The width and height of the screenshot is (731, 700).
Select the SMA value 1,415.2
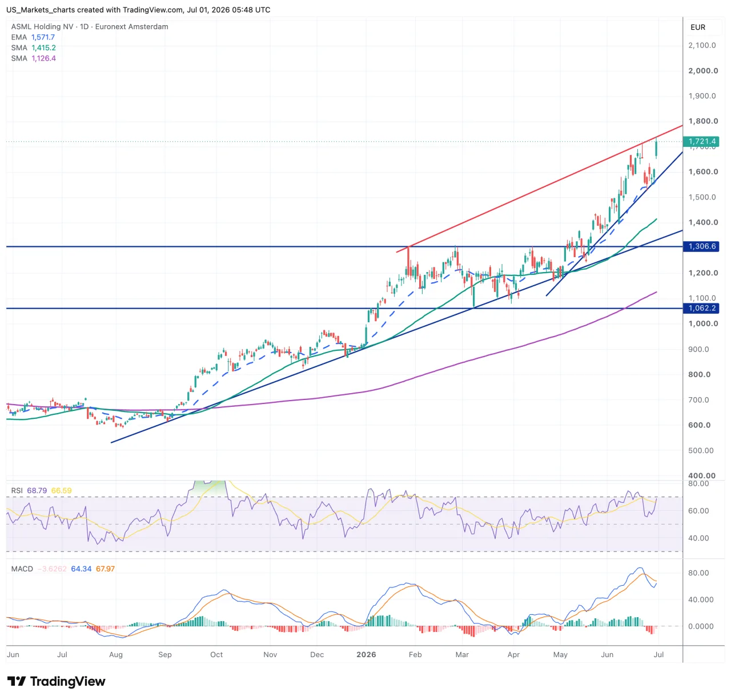(43, 48)
